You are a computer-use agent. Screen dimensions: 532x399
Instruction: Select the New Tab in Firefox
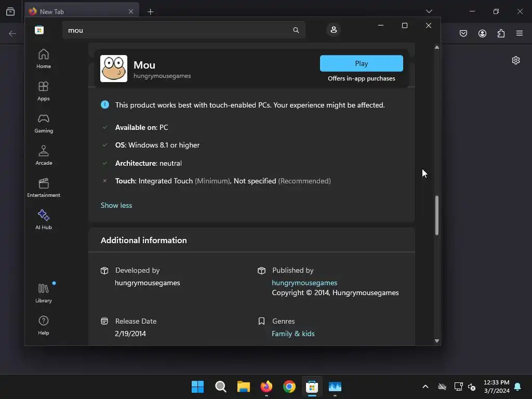click(82, 11)
